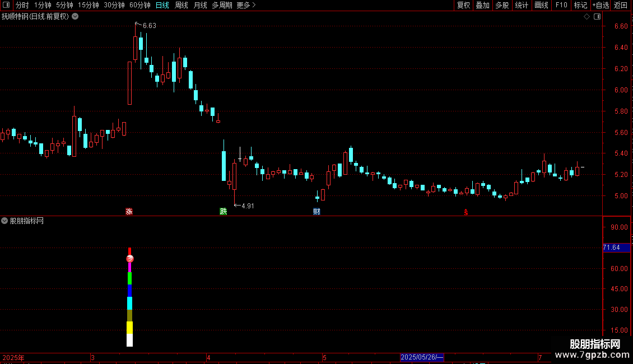Click month 5 on the time axis

[x=324, y=357]
